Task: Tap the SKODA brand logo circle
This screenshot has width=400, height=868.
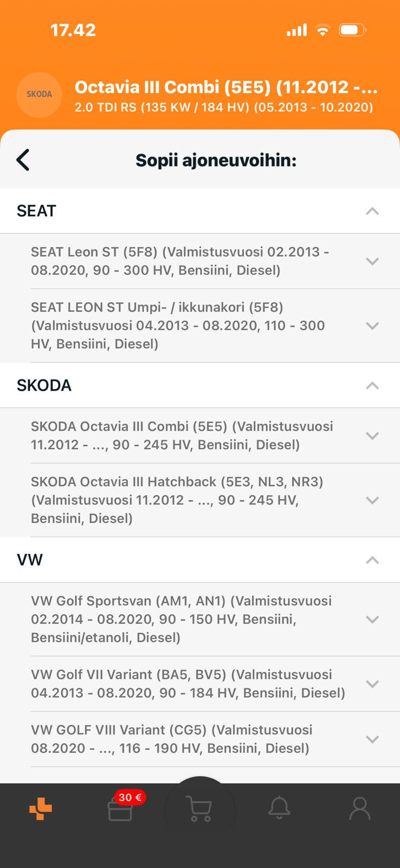Action: pyautogui.click(x=39, y=94)
